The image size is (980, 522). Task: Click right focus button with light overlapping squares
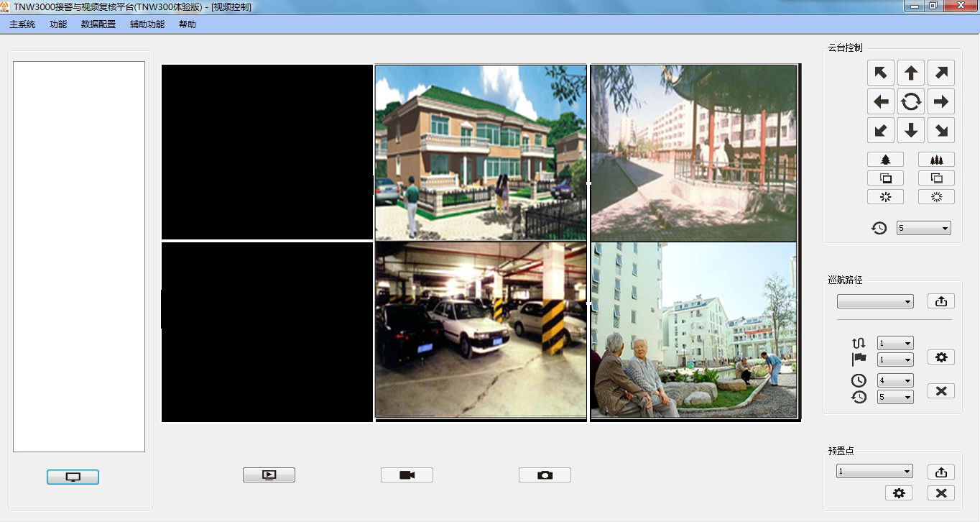tap(936, 178)
